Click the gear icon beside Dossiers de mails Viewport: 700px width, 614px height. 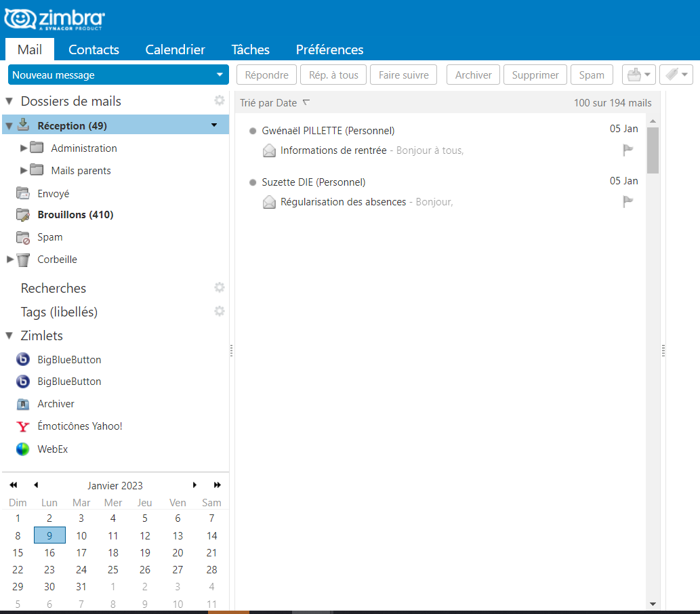tap(219, 101)
